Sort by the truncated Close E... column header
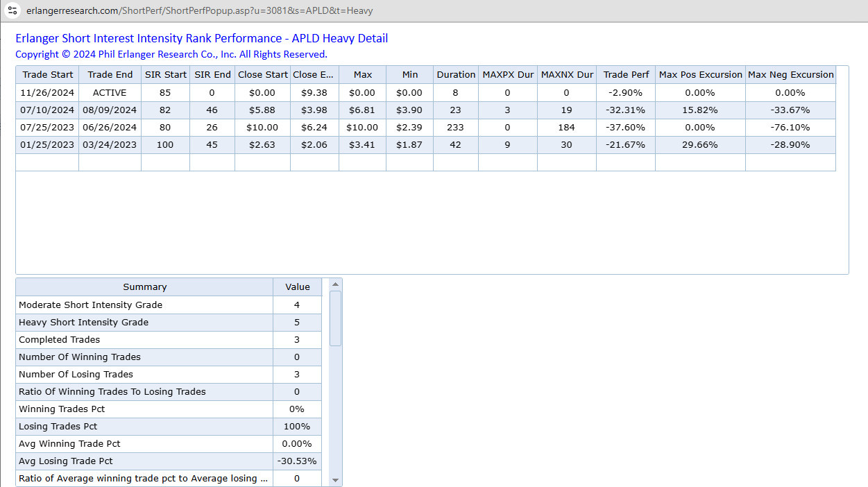 point(314,75)
